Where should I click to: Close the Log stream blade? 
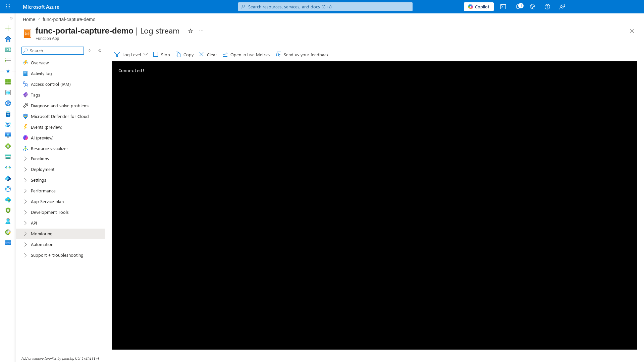[x=632, y=31]
